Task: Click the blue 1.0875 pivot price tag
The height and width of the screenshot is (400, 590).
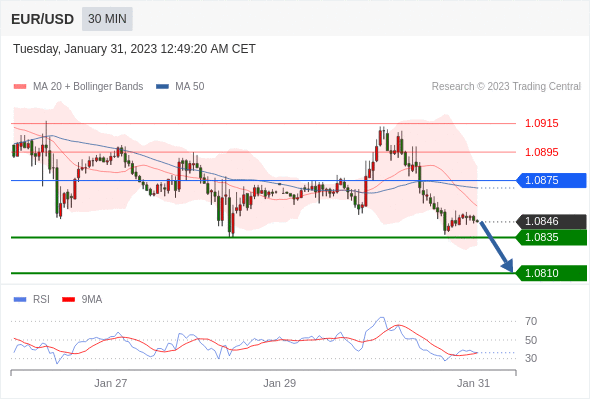Action: 551,180
